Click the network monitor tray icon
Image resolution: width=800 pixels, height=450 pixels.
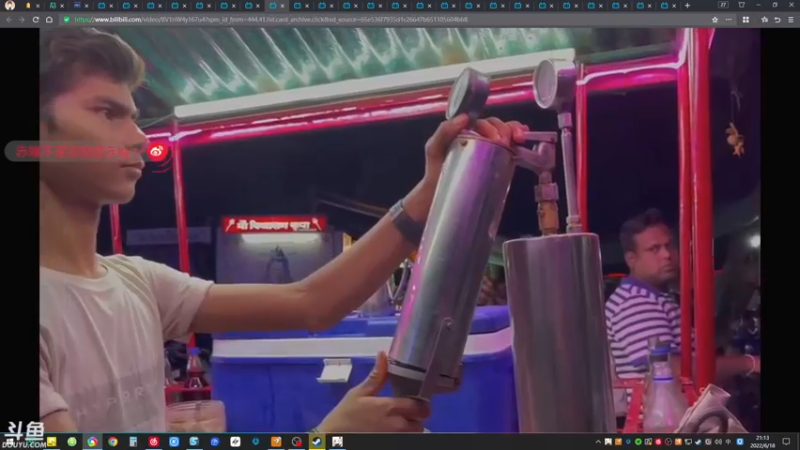click(x=688, y=442)
